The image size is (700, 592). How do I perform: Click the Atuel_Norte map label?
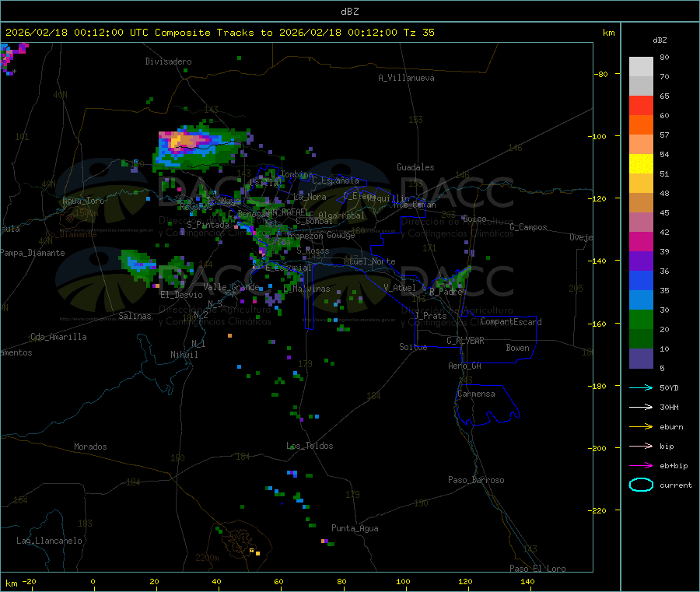(x=369, y=261)
